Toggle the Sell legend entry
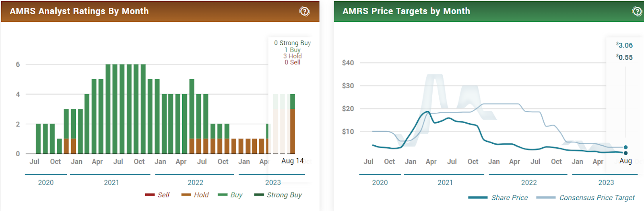This screenshot has width=644, height=211. tap(157, 195)
